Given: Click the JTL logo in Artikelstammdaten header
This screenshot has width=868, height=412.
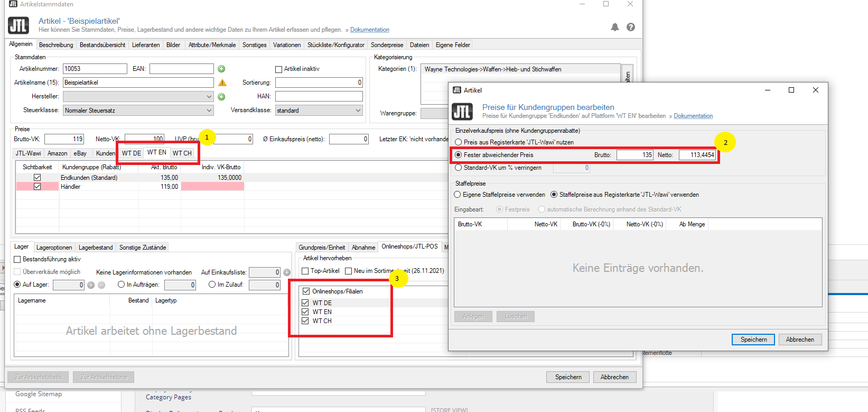Looking at the screenshot, I should coord(18,25).
